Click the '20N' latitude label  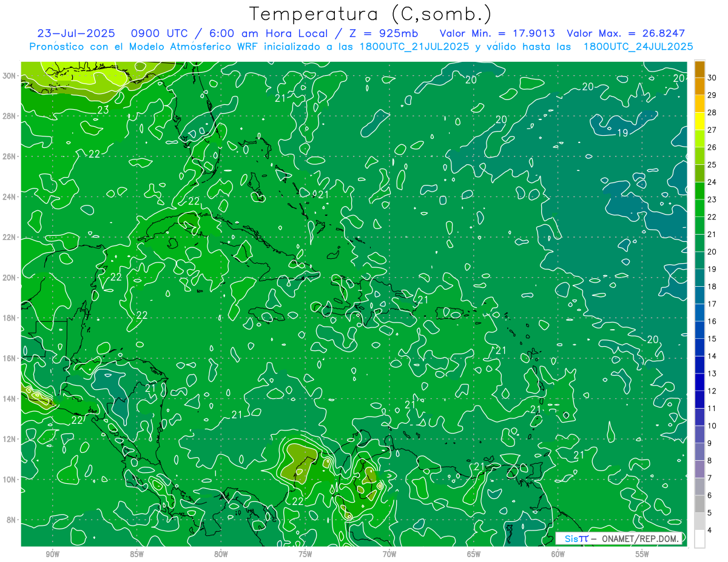(x=9, y=278)
